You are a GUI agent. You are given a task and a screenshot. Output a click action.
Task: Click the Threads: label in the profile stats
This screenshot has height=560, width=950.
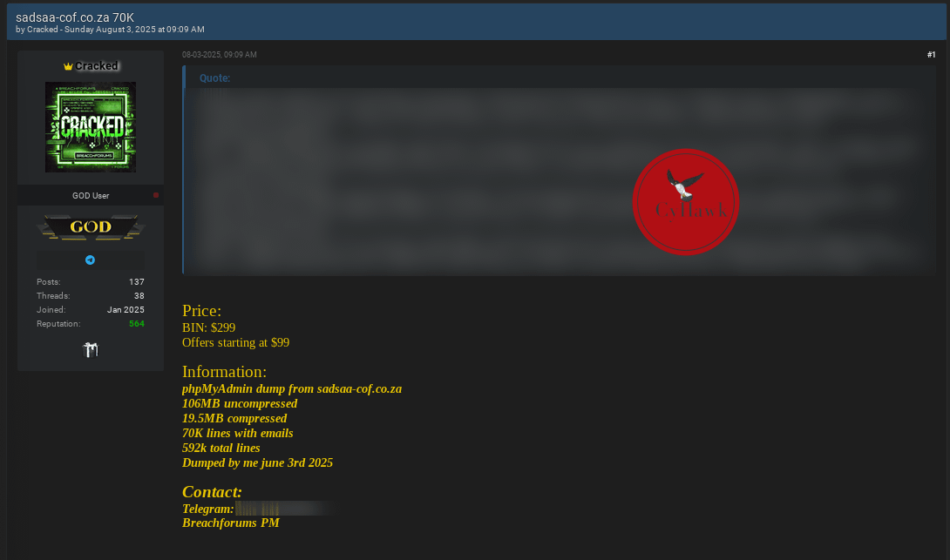pos(53,296)
